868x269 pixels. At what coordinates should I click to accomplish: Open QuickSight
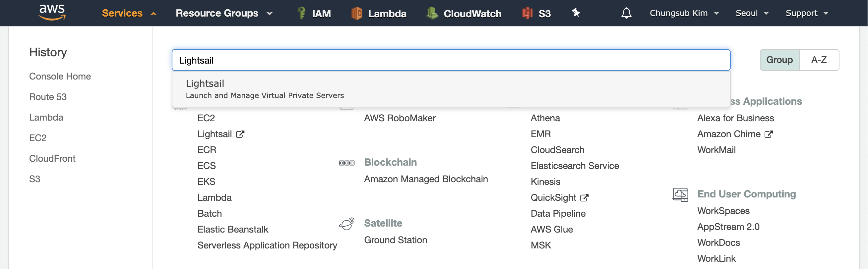click(553, 198)
